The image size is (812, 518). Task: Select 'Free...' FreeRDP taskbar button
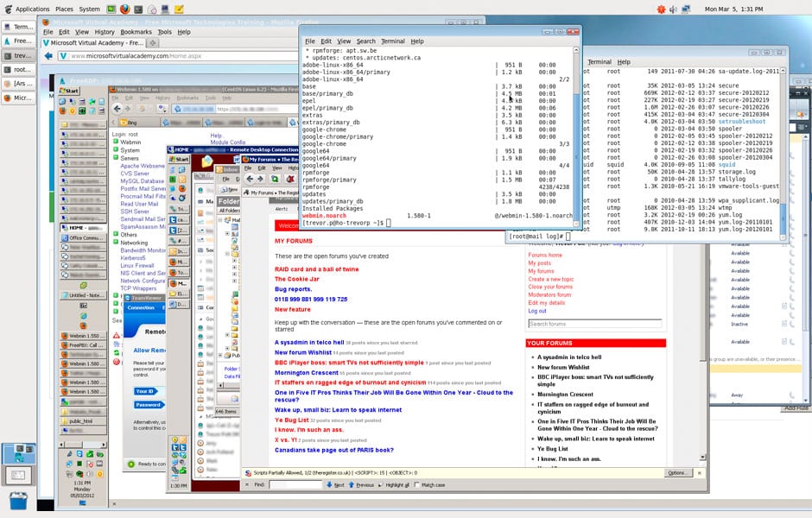19,41
